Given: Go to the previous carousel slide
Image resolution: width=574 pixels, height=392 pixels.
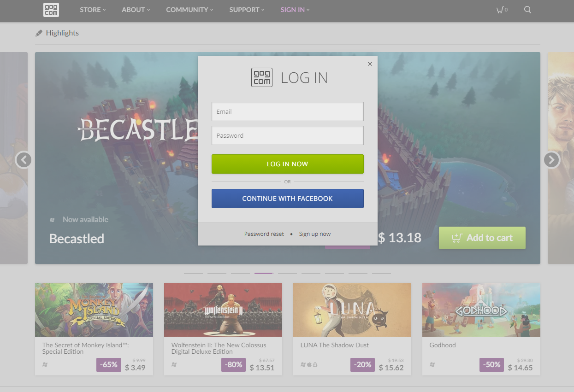Looking at the screenshot, I should (x=24, y=160).
